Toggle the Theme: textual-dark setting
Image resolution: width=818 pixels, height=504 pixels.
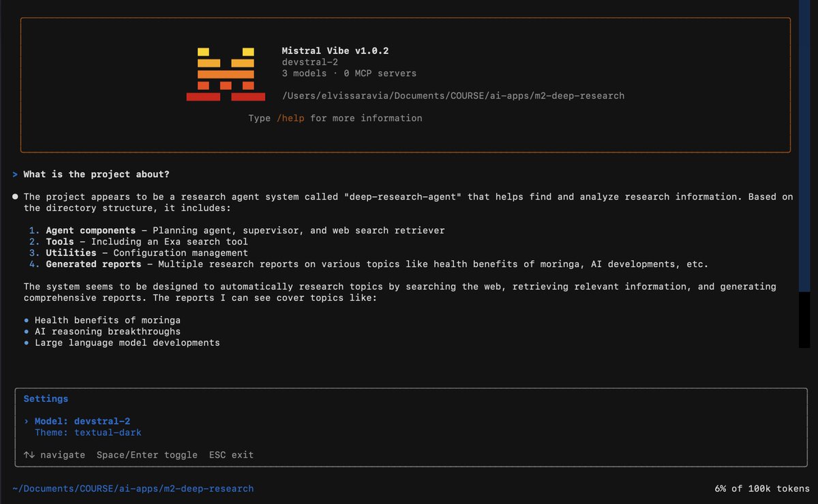[88, 432]
